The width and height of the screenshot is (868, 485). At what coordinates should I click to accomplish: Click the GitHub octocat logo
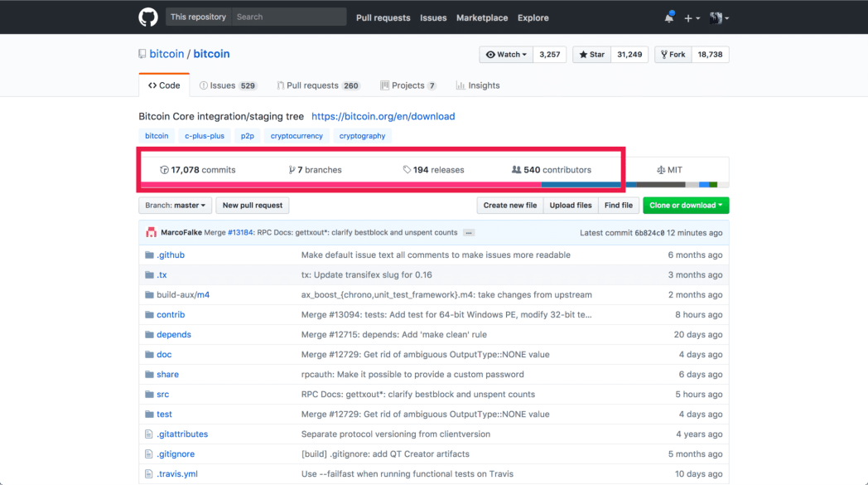click(x=147, y=17)
